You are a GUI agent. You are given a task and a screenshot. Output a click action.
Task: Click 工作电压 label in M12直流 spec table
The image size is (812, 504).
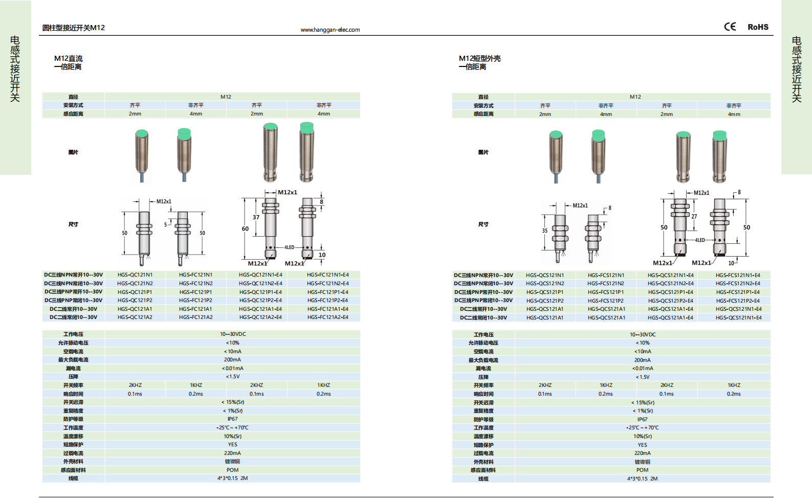[73, 334]
